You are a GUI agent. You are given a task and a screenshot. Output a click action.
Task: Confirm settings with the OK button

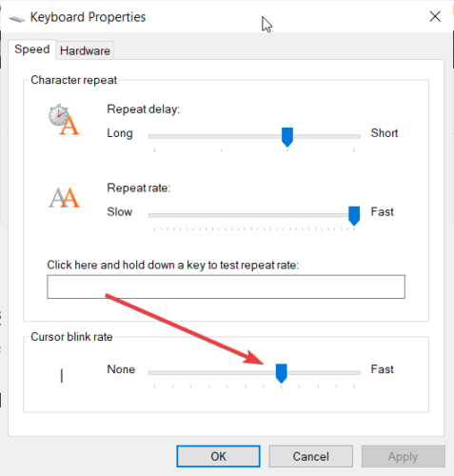(x=218, y=456)
